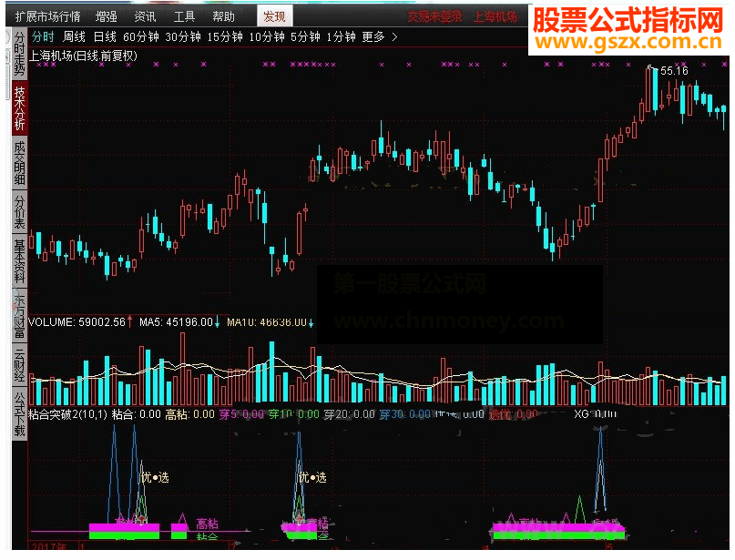Click the second 优•选 signal marker
The image size is (735, 560).
(x=312, y=477)
